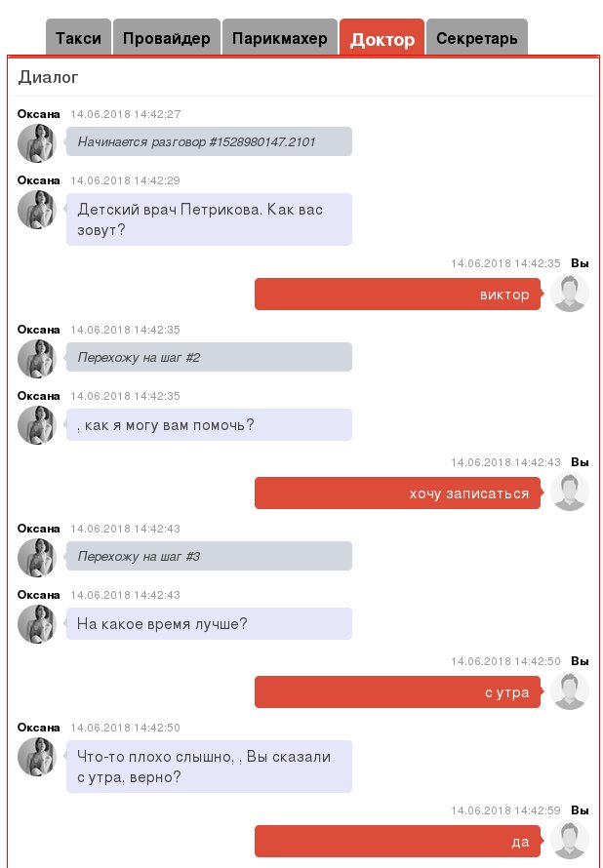
Task: Click the active Доктор tab
Action: point(382,37)
